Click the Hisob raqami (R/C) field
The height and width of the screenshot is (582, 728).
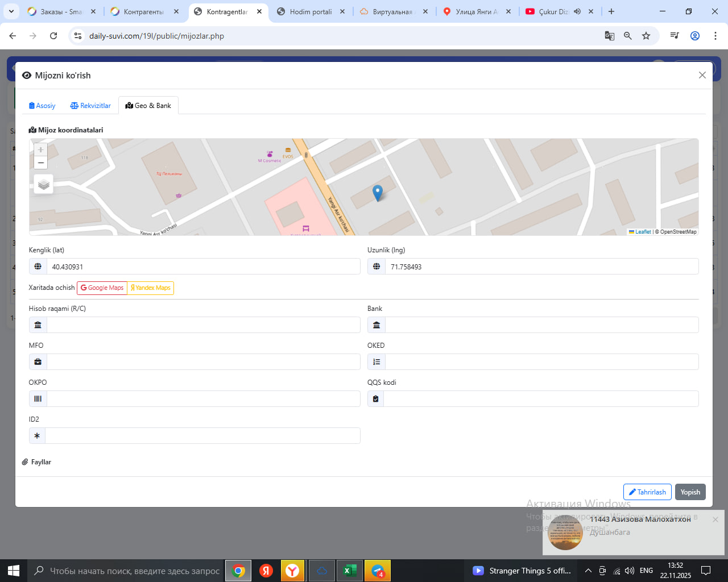pyautogui.click(x=203, y=325)
